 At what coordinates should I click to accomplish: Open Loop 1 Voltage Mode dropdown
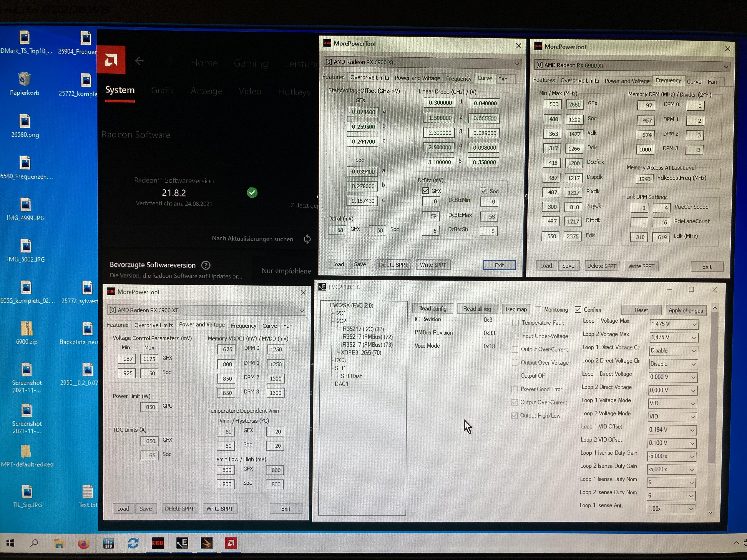[673, 403]
